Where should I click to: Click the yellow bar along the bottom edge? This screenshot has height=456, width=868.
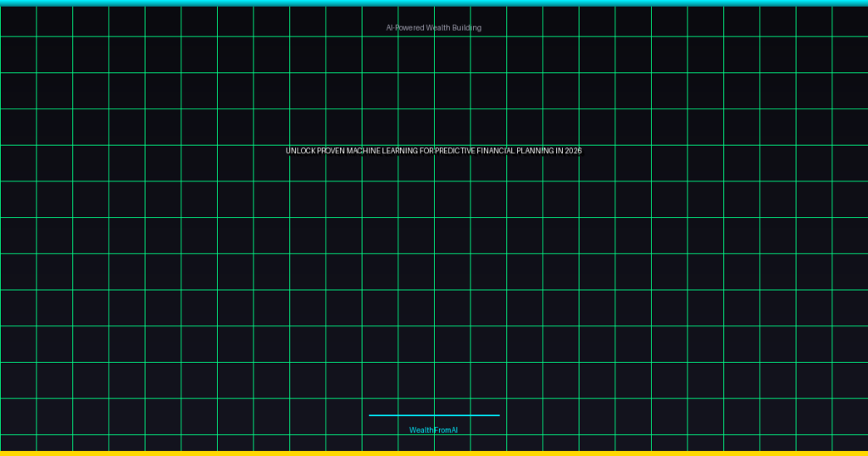click(434, 453)
